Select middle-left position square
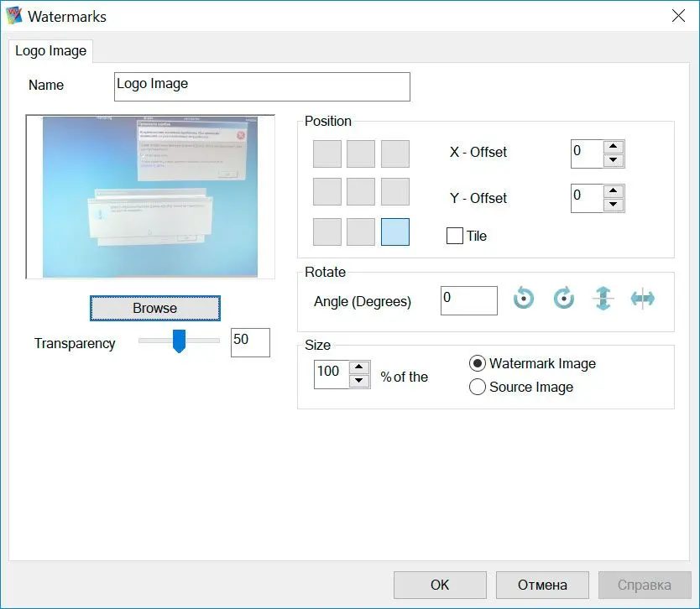Screen dimensions: 700x609 point(327,192)
